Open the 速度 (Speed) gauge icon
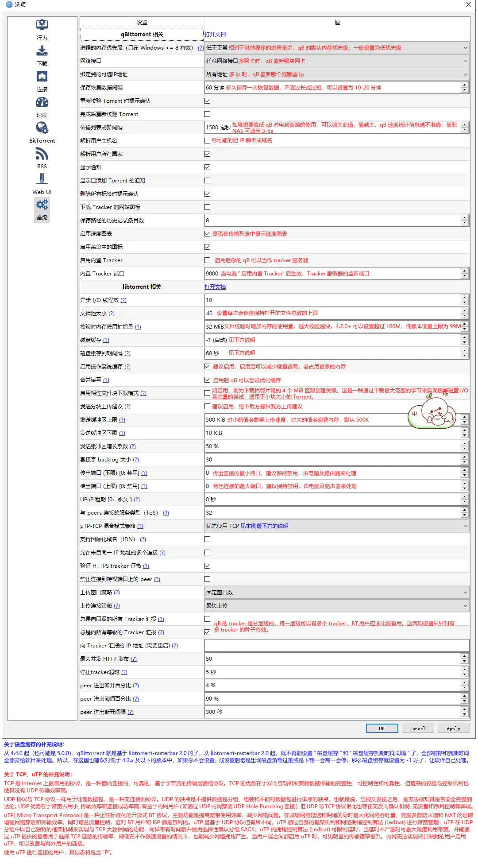 (42, 102)
